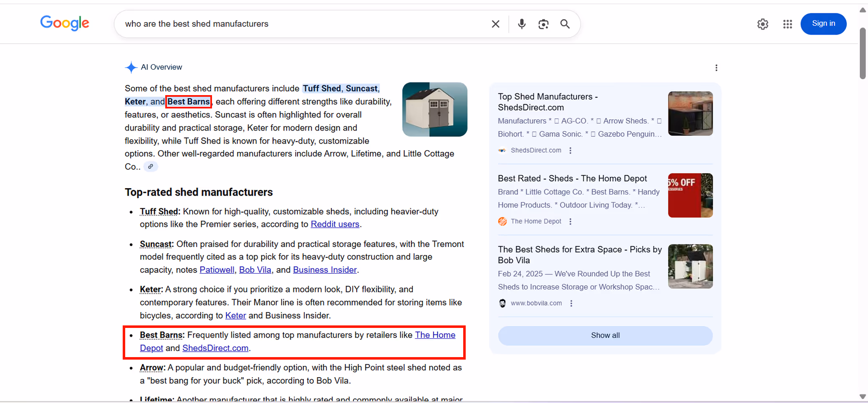This screenshot has width=868, height=403.
Task: Open Top Shed Manufacturers - ShedsDirect.com result
Action: point(548,102)
